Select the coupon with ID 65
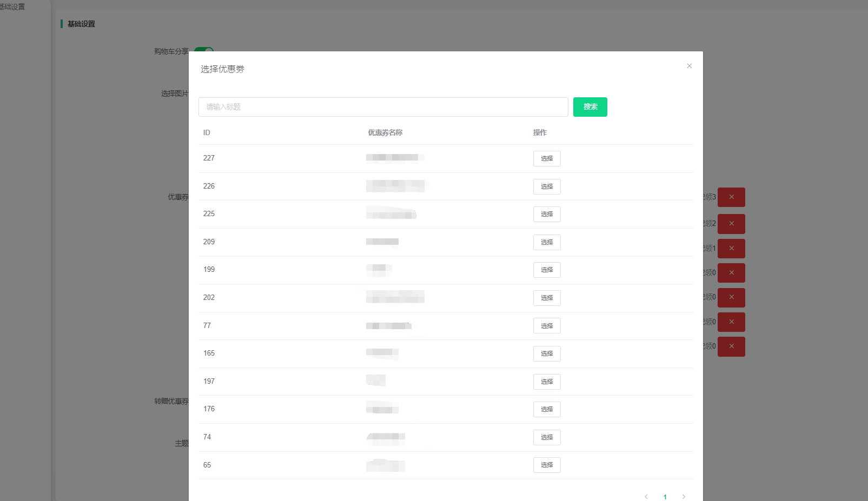Screen dimensions: 868x501 [x=547, y=465]
